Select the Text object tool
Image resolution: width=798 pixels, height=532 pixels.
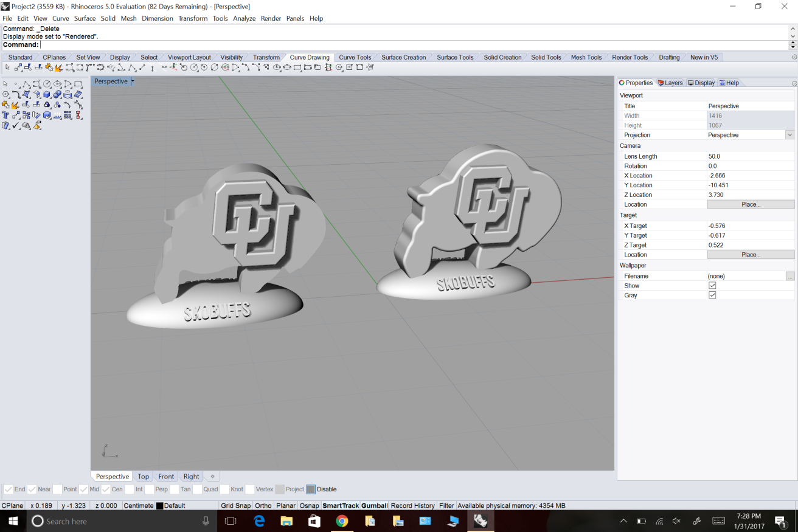click(5, 115)
